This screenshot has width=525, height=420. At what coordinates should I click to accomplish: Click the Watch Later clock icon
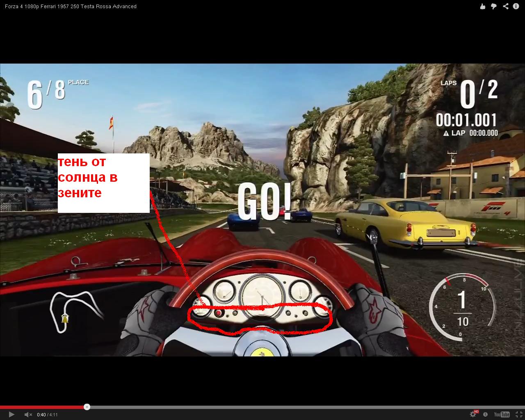pyautogui.click(x=486, y=414)
